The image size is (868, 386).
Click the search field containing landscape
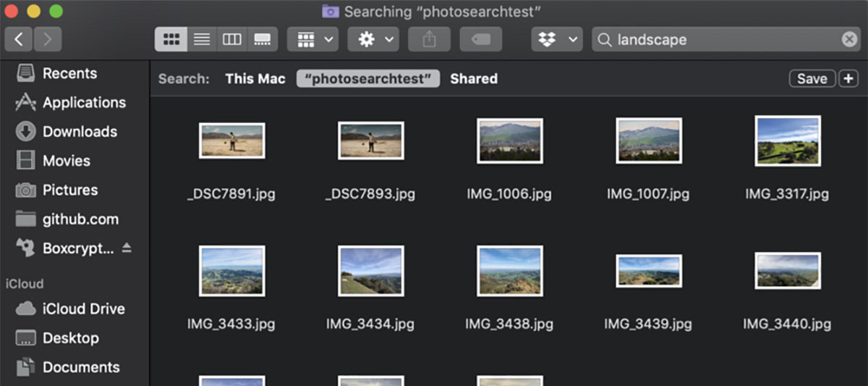pyautogui.click(x=727, y=39)
